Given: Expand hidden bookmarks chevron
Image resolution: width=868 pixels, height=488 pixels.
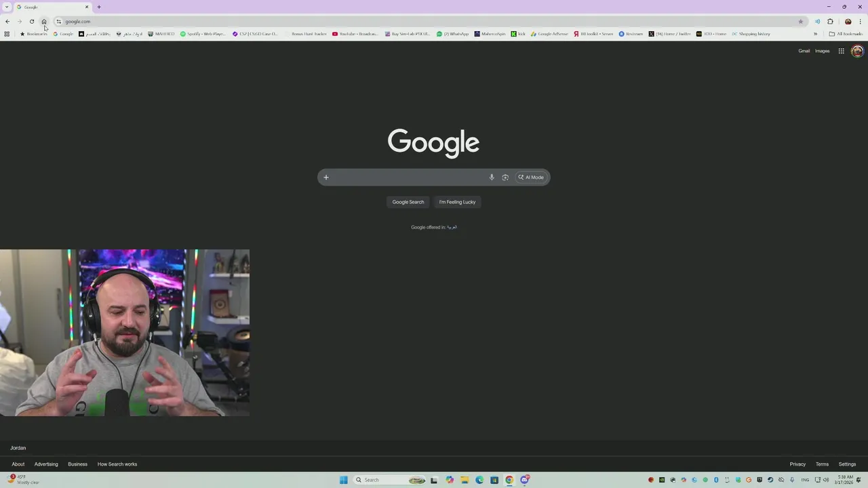Looking at the screenshot, I should (x=815, y=34).
